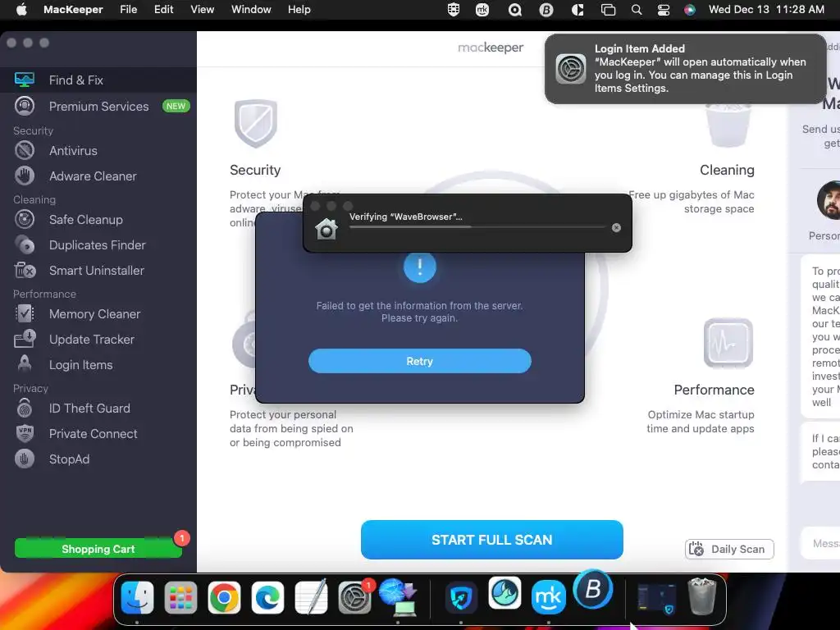
Task: Click the Performance monitor icon
Action: tap(728, 343)
